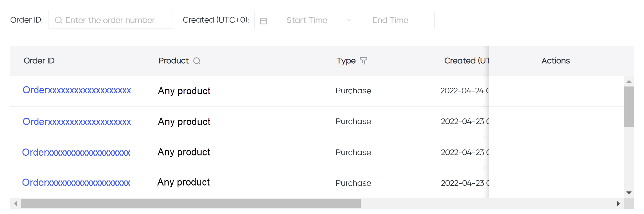Open the End Time date picker

[390, 20]
